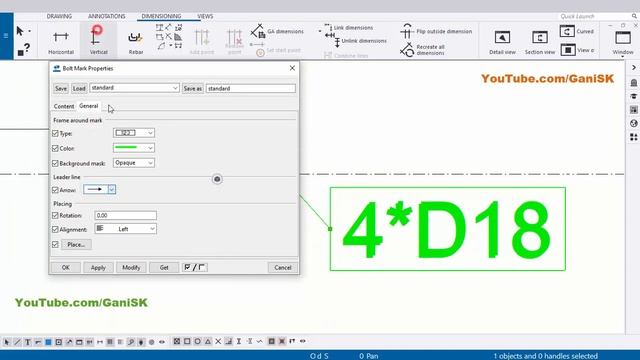
Task: Click the Save as button
Action: tap(193, 89)
